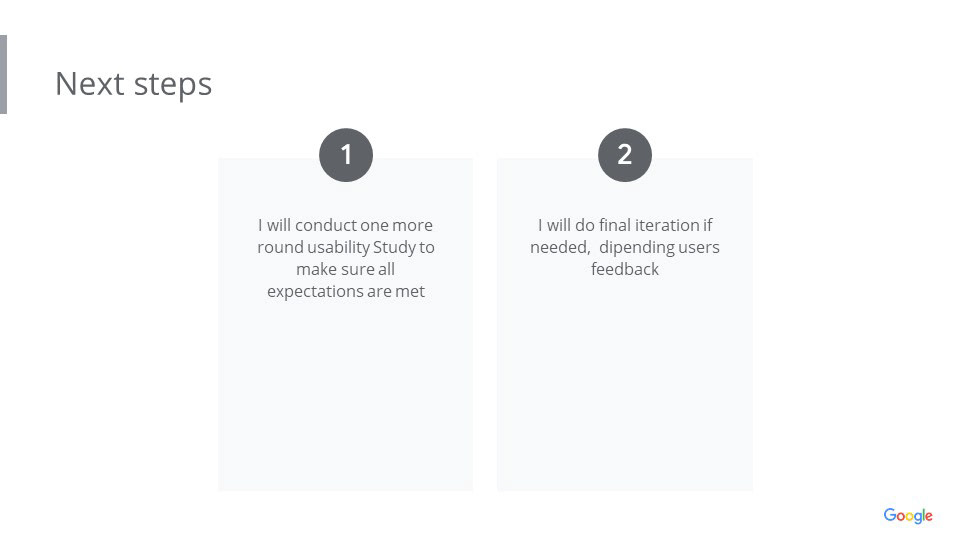960x540 pixels.
Task: Click the Google logo
Action: pos(908,516)
